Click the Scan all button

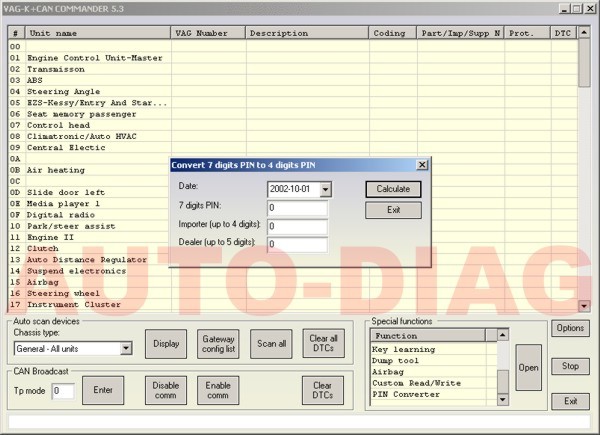(x=271, y=344)
